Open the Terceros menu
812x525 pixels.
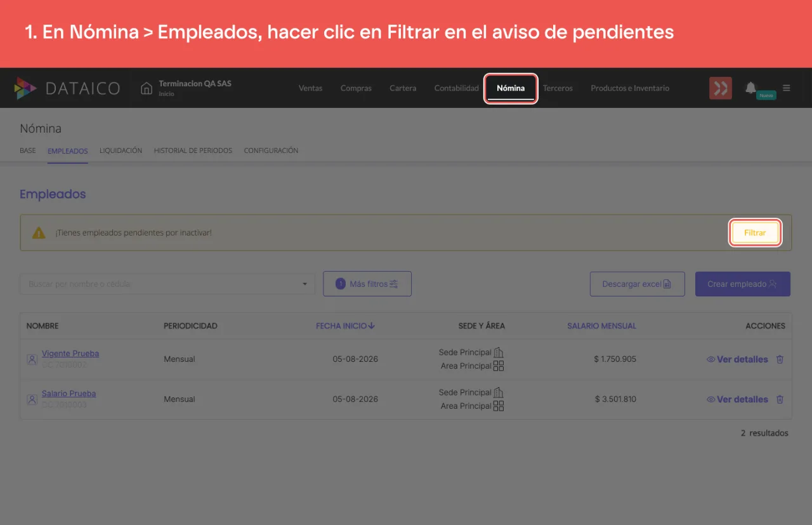pyautogui.click(x=558, y=88)
